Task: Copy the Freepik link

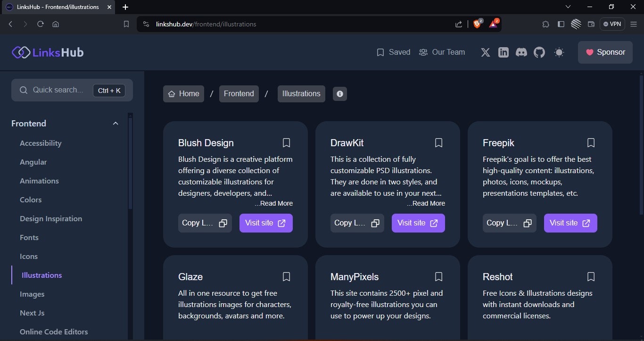Action: [x=510, y=223]
